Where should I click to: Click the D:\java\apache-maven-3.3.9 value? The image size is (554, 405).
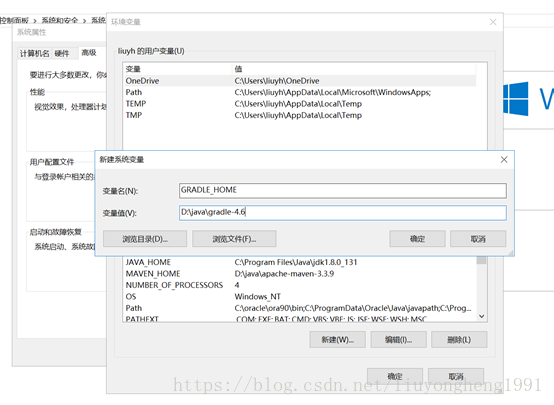point(284,274)
